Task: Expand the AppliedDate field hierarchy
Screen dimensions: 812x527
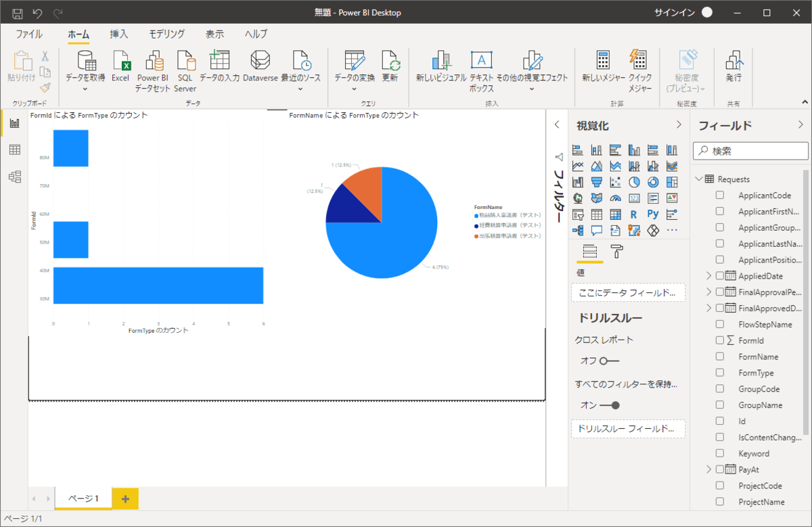Action: click(708, 276)
